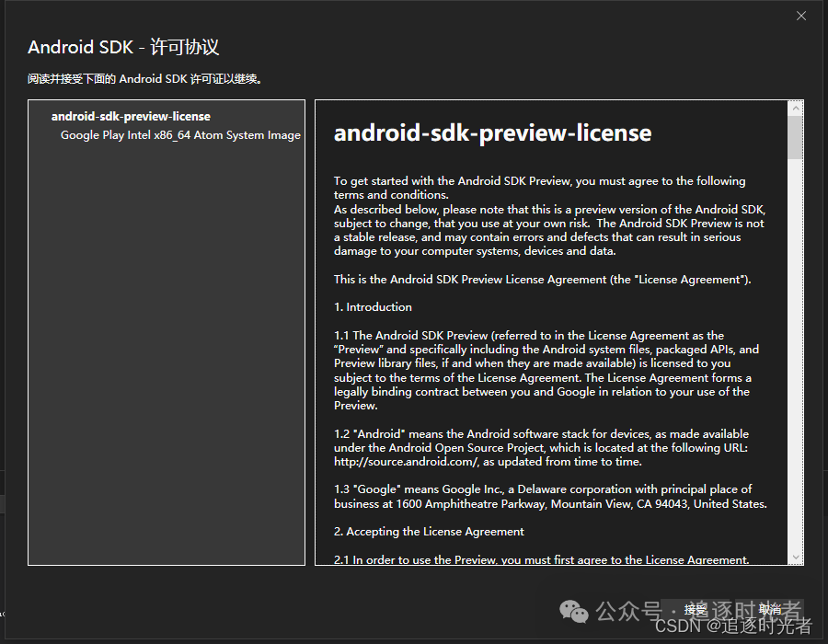Select the android-sdk-preview-license tree item
This screenshot has width=828, height=644.
click(x=130, y=116)
